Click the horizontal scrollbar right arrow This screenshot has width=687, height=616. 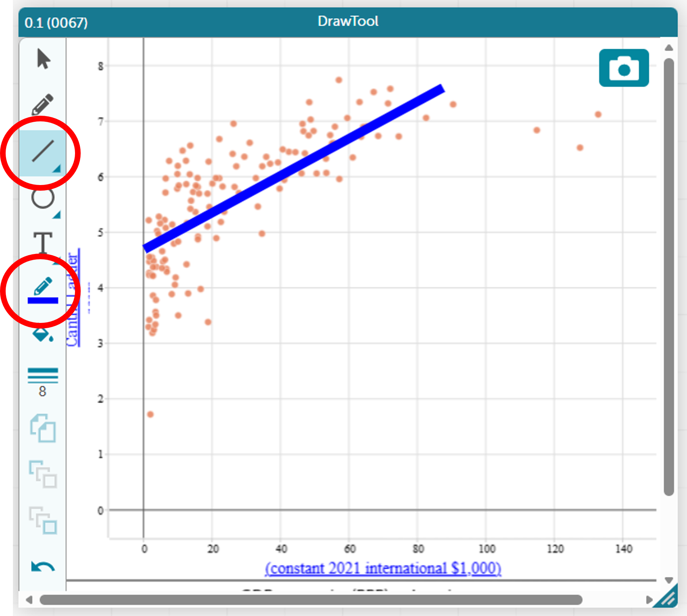click(649, 600)
